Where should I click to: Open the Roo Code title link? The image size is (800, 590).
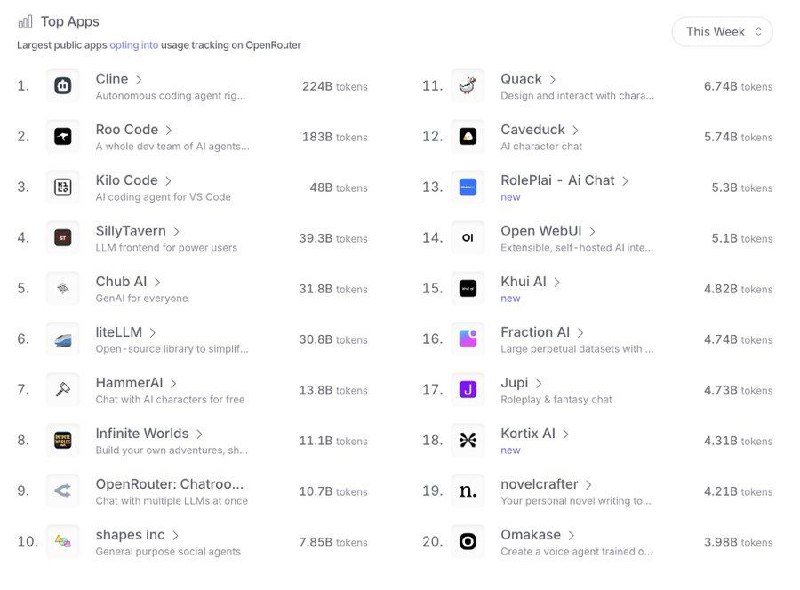click(x=127, y=130)
